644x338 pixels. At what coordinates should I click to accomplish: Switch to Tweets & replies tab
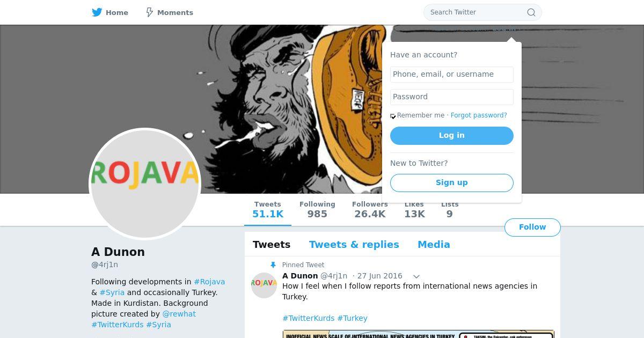tap(354, 245)
